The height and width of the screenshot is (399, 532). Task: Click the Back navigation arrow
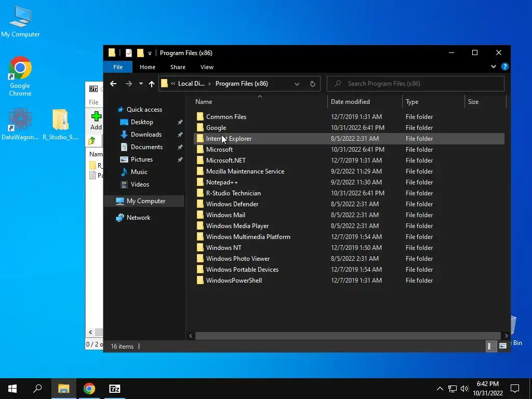click(113, 84)
